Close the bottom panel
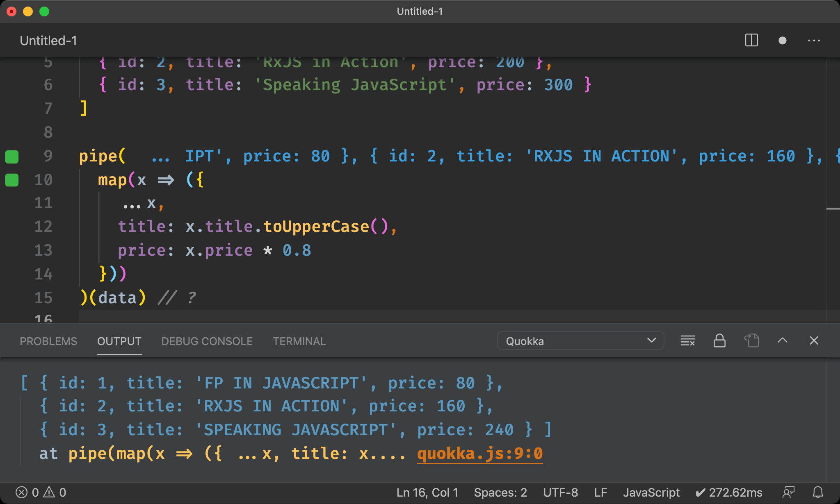Screen dimensions: 840x504 (814, 341)
